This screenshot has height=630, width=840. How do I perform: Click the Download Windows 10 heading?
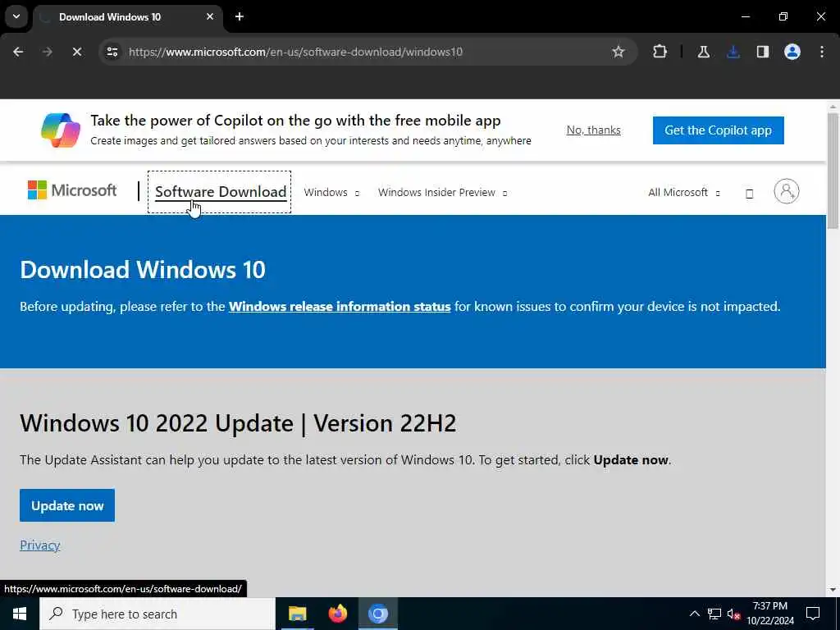coord(143,269)
